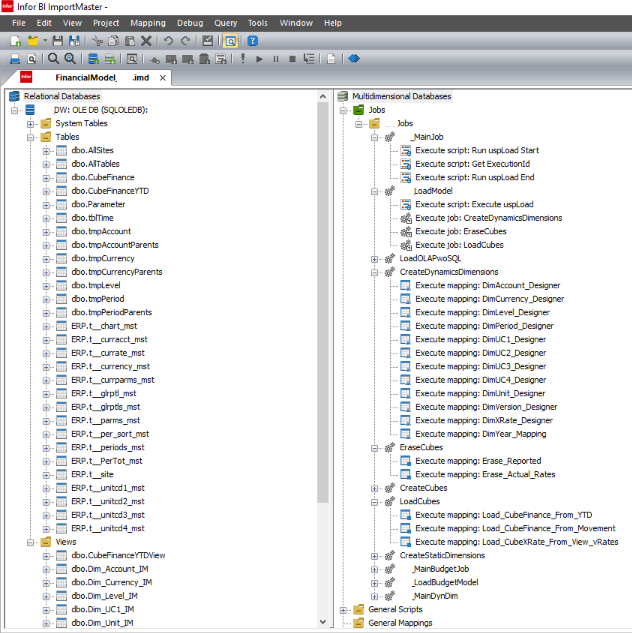The width and height of the screenshot is (632, 633).
Task: Click the Copy toolbar icon
Action: click(x=114, y=41)
